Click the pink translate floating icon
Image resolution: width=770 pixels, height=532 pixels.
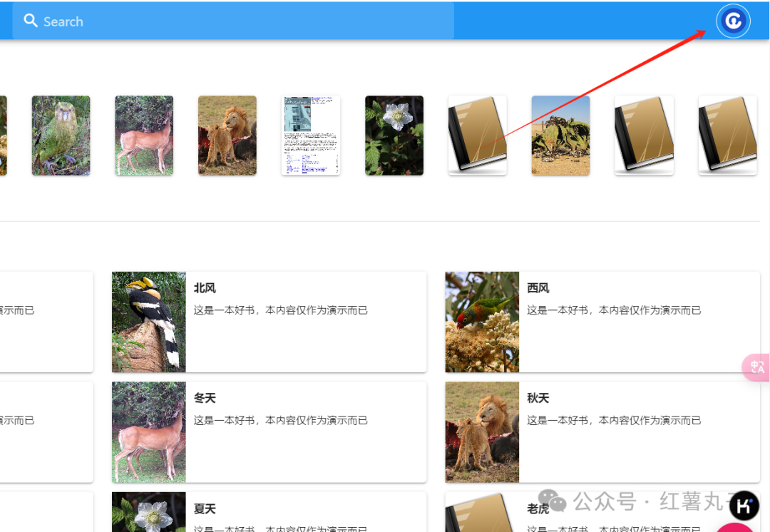pyautogui.click(x=756, y=367)
